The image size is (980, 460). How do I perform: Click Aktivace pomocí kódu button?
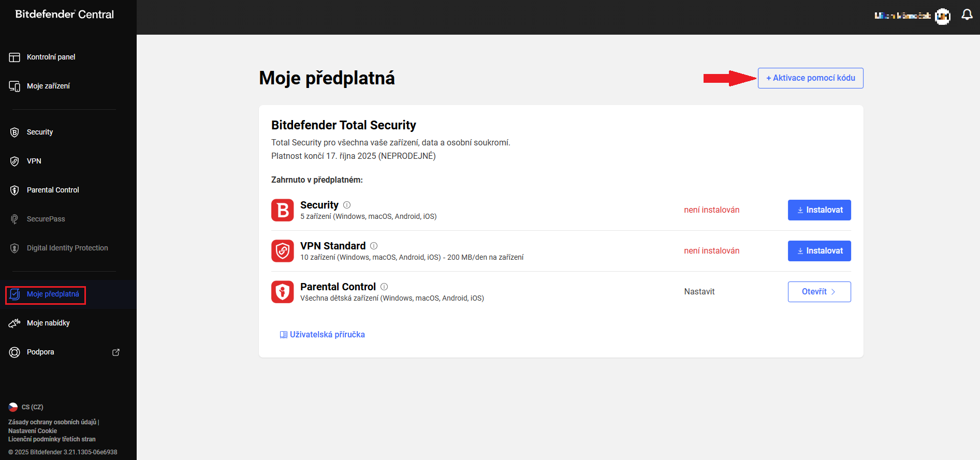811,78
